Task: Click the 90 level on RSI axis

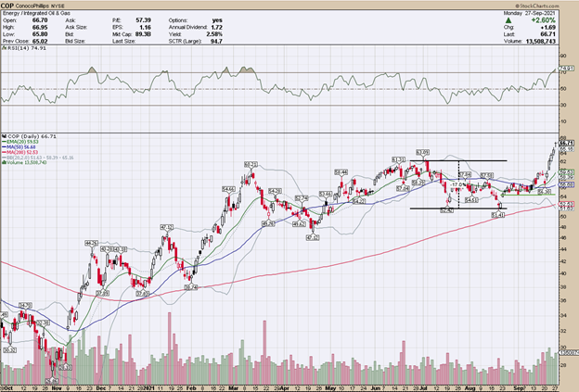Action: click(x=563, y=56)
